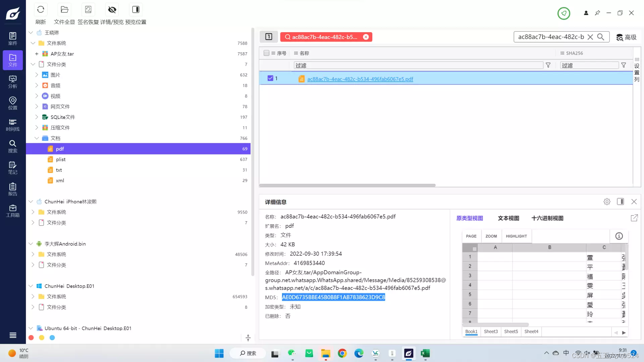Open the 分析 analysis sidebar section

(x=13, y=82)
